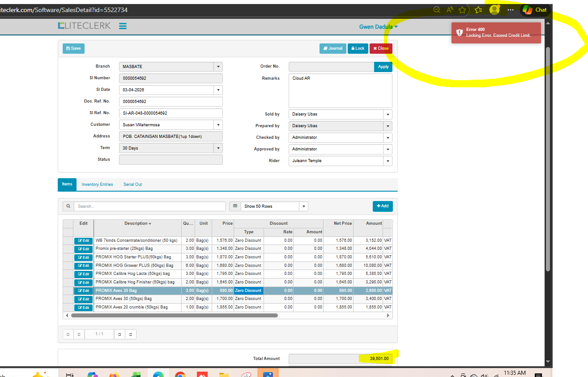Expand the Rider dropdown showing Juleann Temple

[x=388, y=161]
